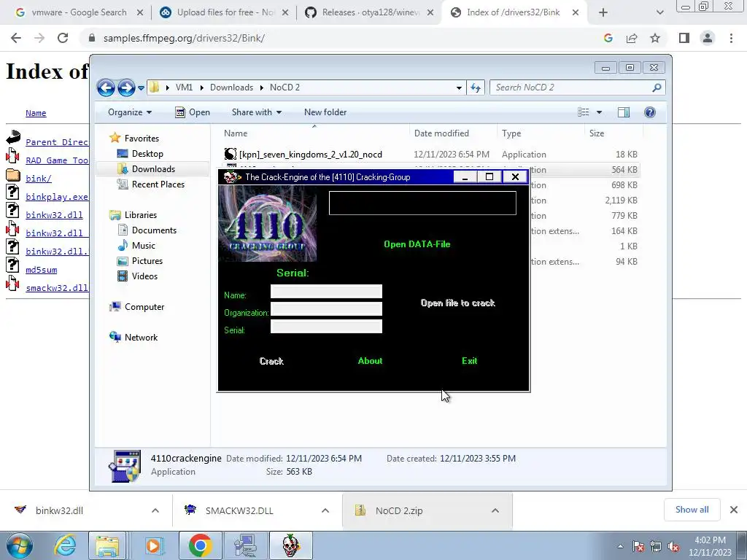
Task: Expand the address bar history dropdown arrow
Action: [459, 87]
